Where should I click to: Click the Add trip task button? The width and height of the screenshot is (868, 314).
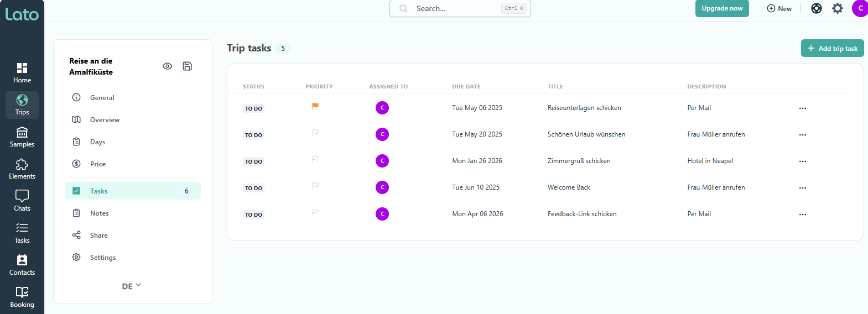832,49
